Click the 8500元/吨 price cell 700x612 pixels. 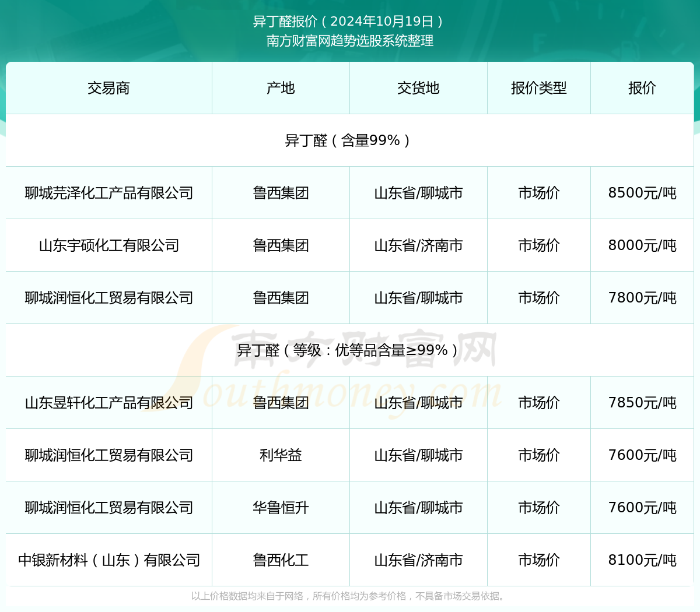(x=642, y=193)
